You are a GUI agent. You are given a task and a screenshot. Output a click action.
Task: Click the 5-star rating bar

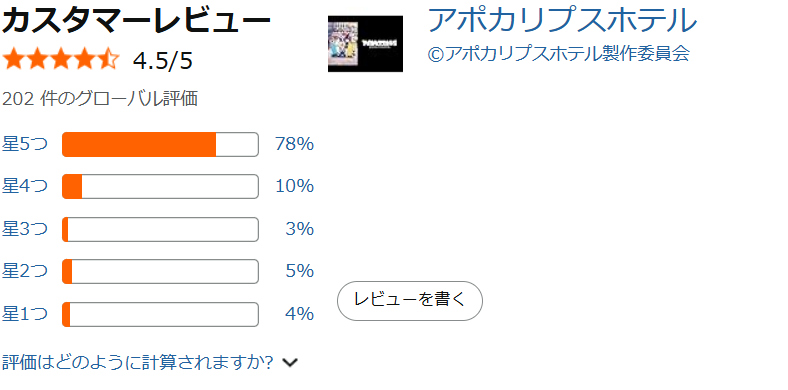160,145
